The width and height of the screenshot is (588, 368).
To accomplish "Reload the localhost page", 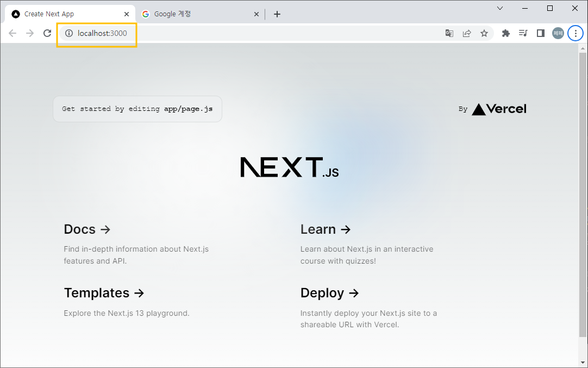I will (47, 33).
